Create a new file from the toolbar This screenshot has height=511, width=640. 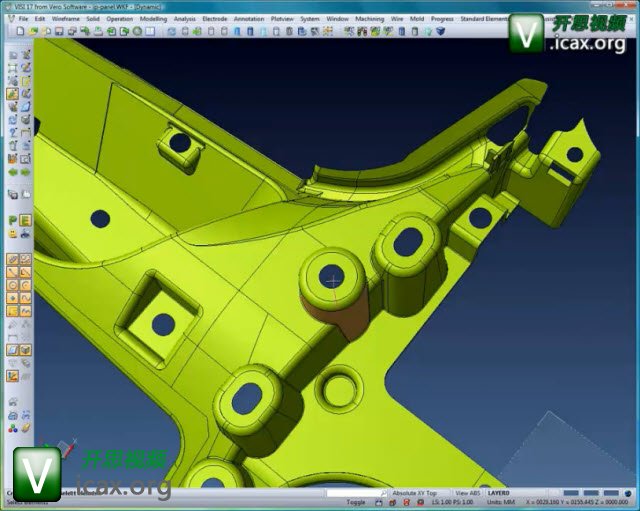click(20, 31)
